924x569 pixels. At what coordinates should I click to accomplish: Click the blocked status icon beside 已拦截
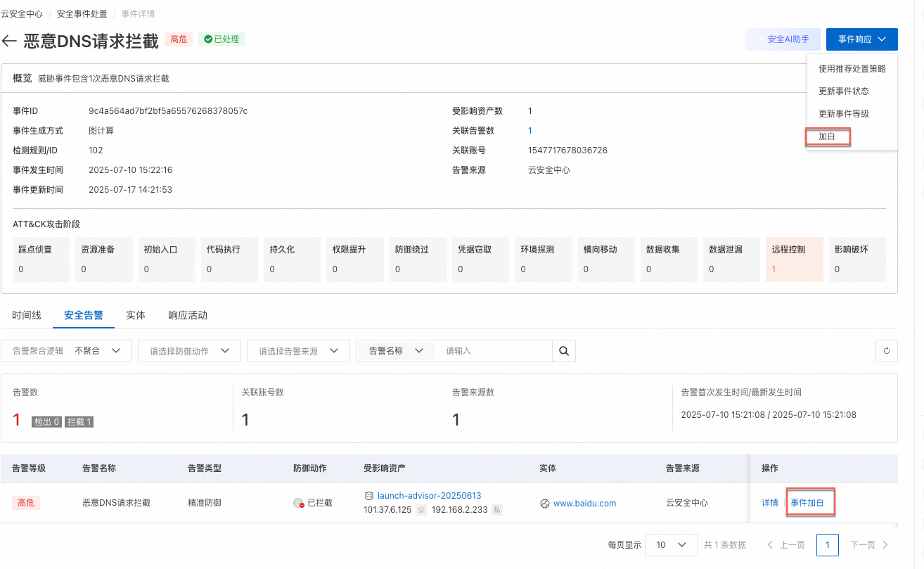[x=298, y=504]
